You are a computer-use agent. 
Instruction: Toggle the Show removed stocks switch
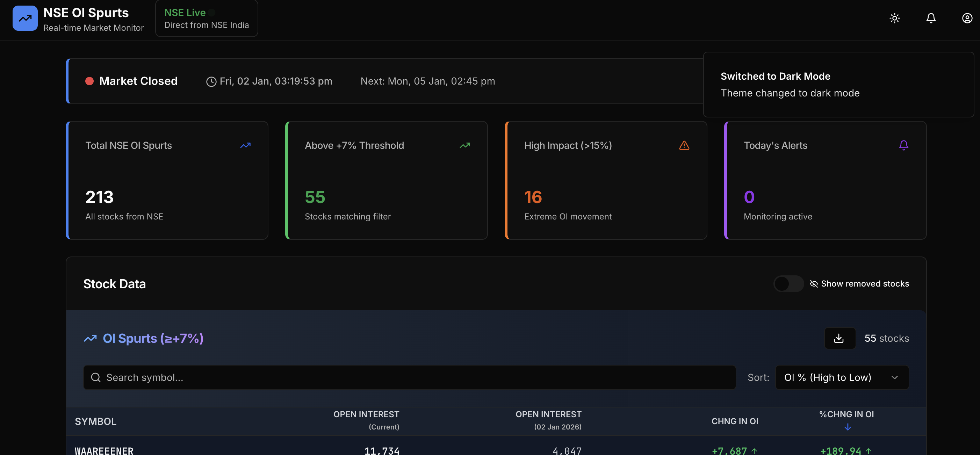[x=788, y=284]
